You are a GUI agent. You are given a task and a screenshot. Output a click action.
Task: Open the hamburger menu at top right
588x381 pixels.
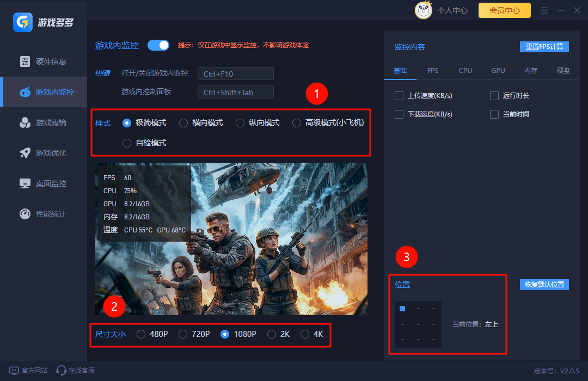544,10
